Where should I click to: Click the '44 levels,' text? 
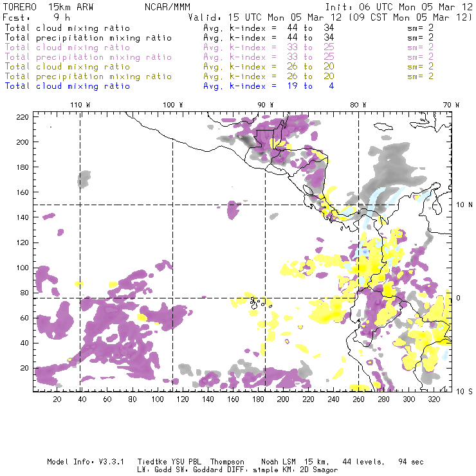tap(363, 462)
